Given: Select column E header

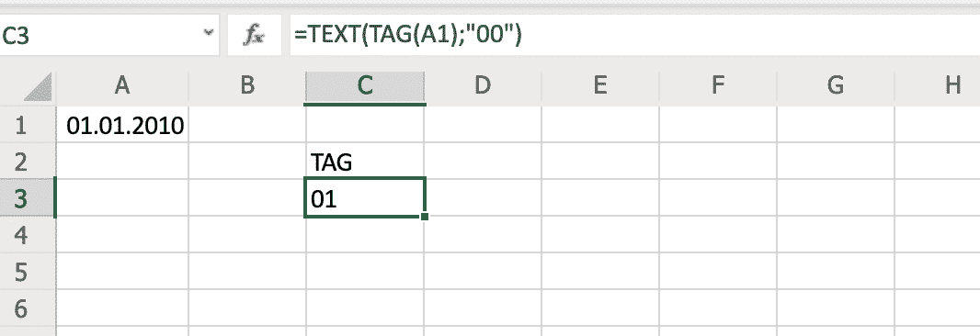Looking at the screenshot, I should [600, 85].
